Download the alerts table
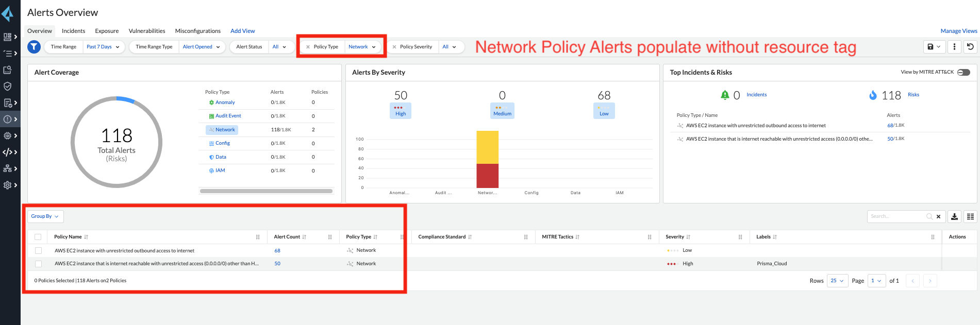Image resolution: width=980 pixels, height=325 pixels. (954, 216)
